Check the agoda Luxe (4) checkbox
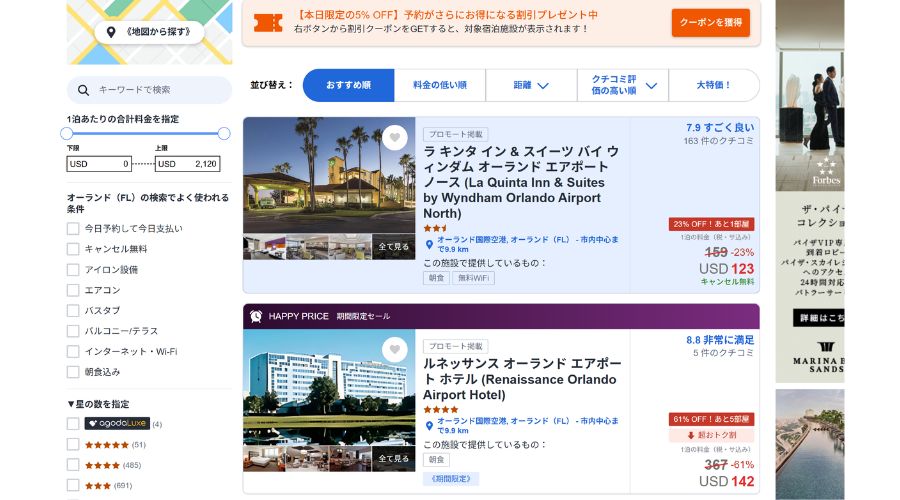900x500 pixels. pos(73,424)
